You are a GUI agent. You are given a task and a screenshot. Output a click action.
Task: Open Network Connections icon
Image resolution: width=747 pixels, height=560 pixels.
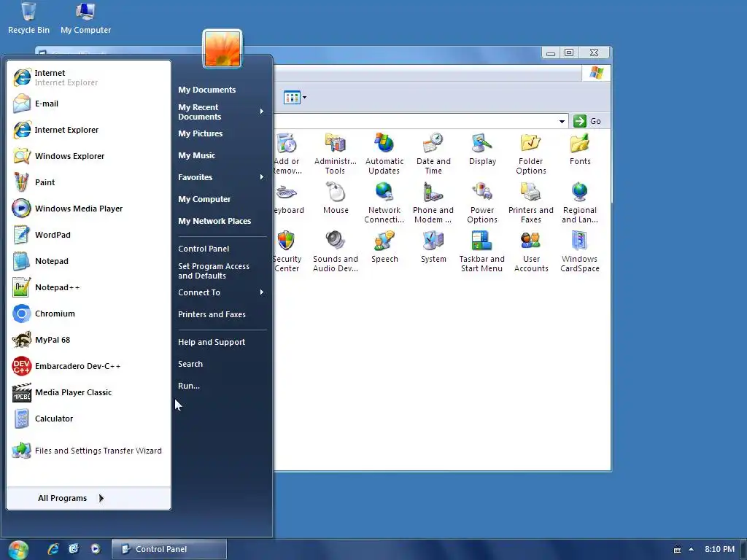tap(384, 203)
